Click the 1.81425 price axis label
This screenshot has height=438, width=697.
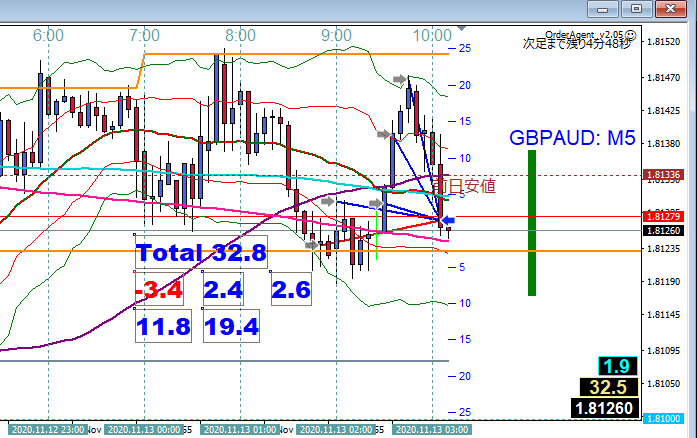(663, 111)
